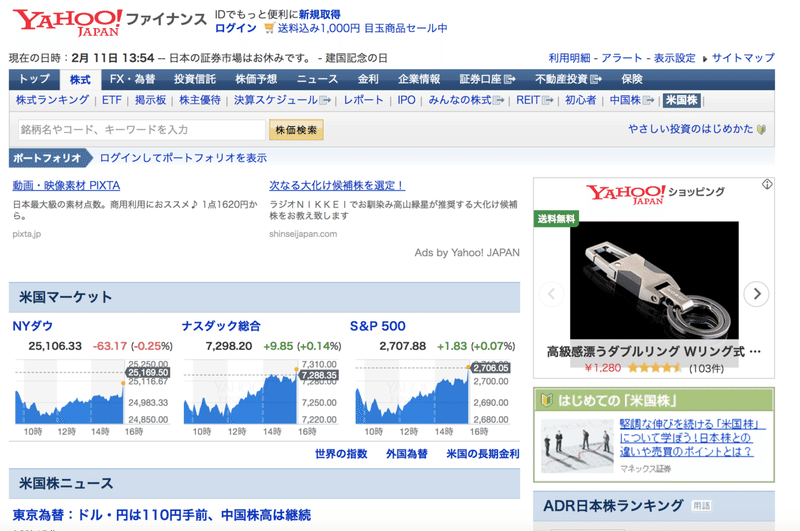Image resolution: width=800 pixels, height=531 pixels.
Task: Click the はじめての「米国株」 article thumbnail
Action: pyautogui.click(x=577, y=446)
